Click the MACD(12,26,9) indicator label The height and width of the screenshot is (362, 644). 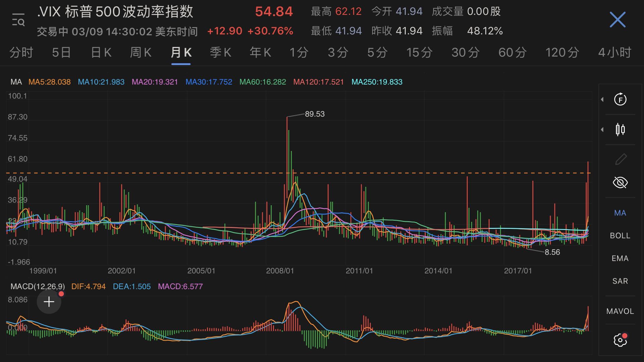38,287
